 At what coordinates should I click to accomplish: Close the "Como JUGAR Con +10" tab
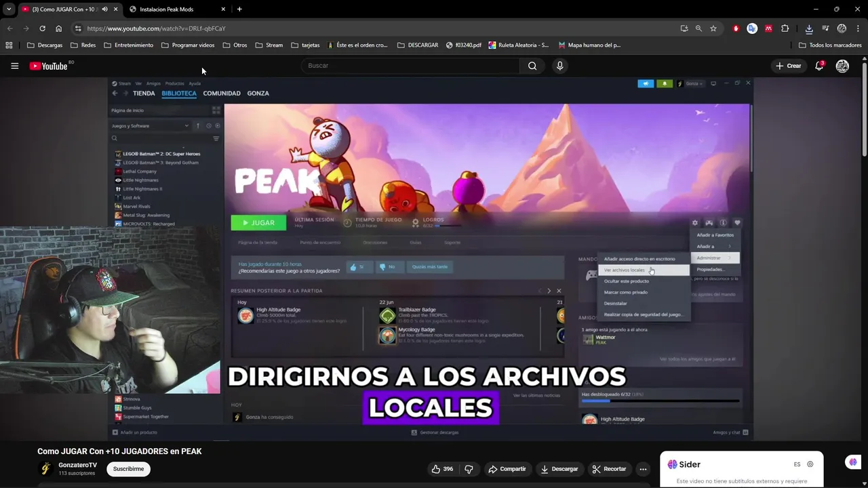tap(115, 9)
